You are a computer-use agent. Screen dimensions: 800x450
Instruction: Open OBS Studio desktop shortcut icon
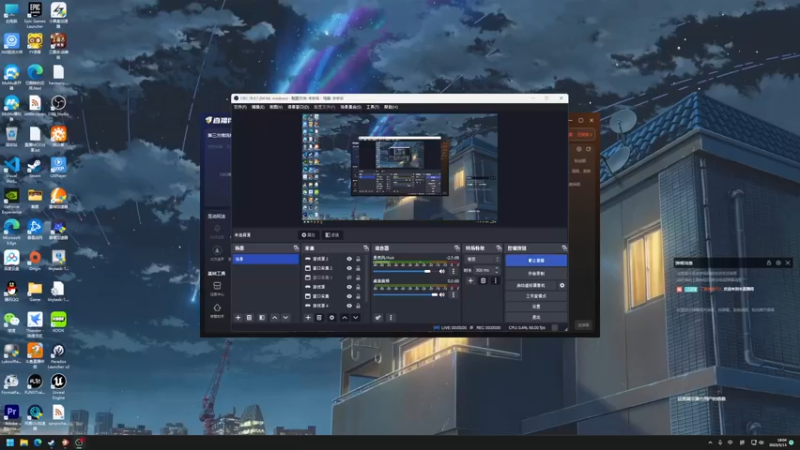pyautogui.click(x=58, y=106)
